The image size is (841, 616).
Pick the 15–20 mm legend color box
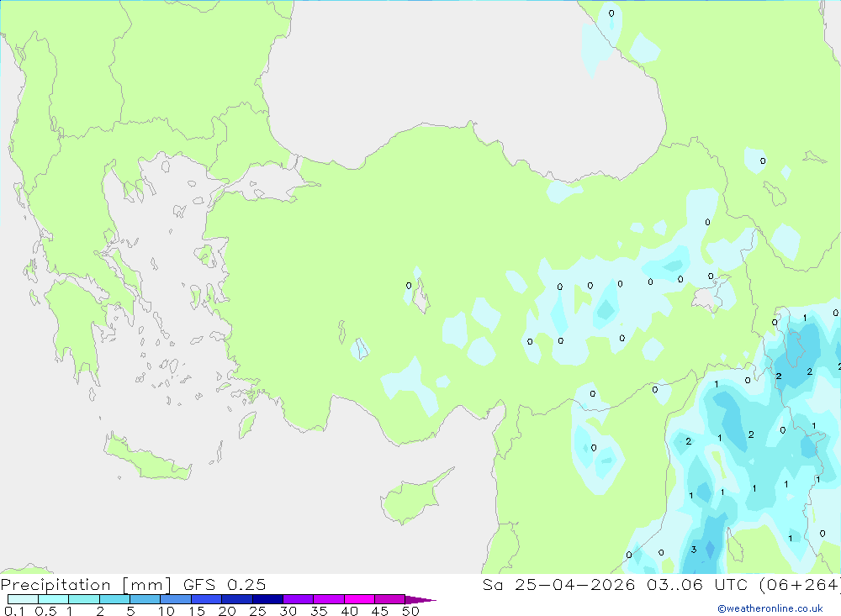click(x=207, y=599)
